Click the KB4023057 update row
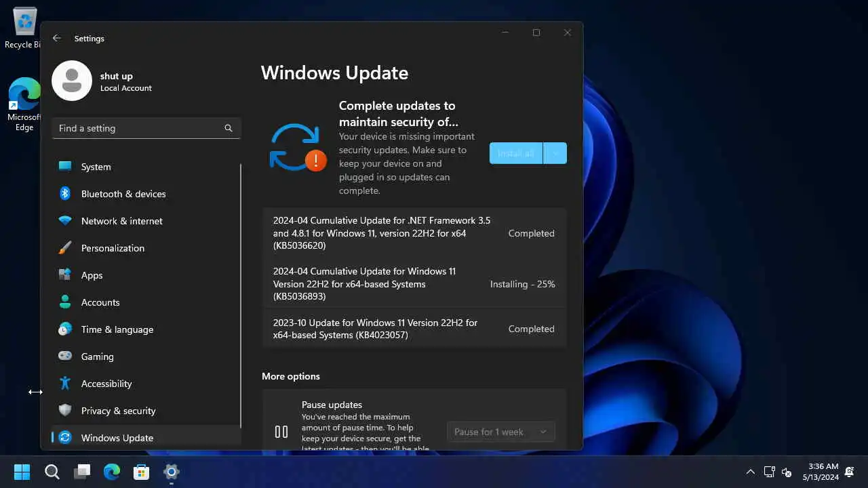Viewport: 868px width, 488px height. tap(414, 329)
